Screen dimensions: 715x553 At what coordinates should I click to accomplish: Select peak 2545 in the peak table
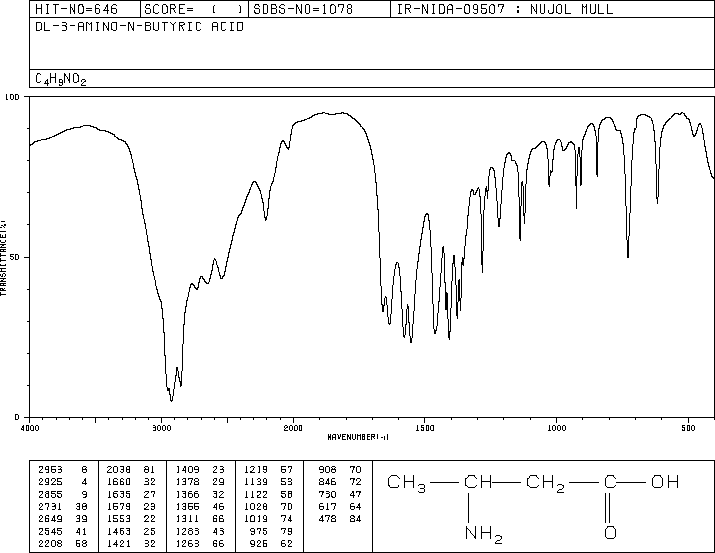[x=51, y=532]
